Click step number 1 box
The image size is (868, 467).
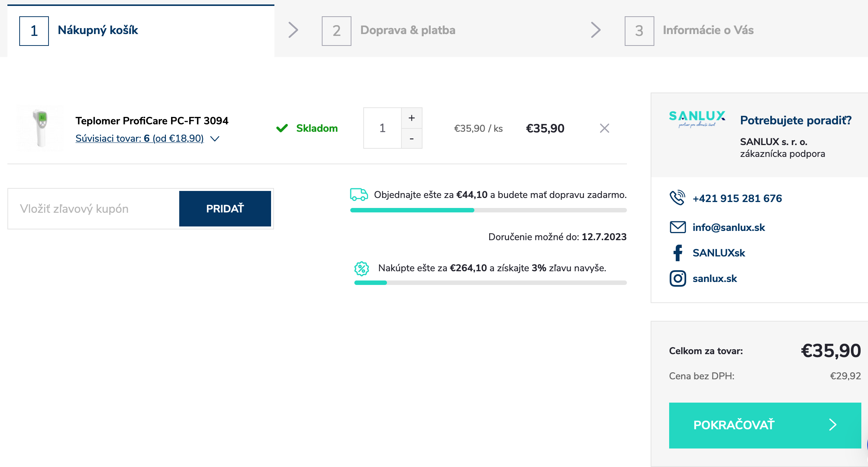(x=34, y=31)
